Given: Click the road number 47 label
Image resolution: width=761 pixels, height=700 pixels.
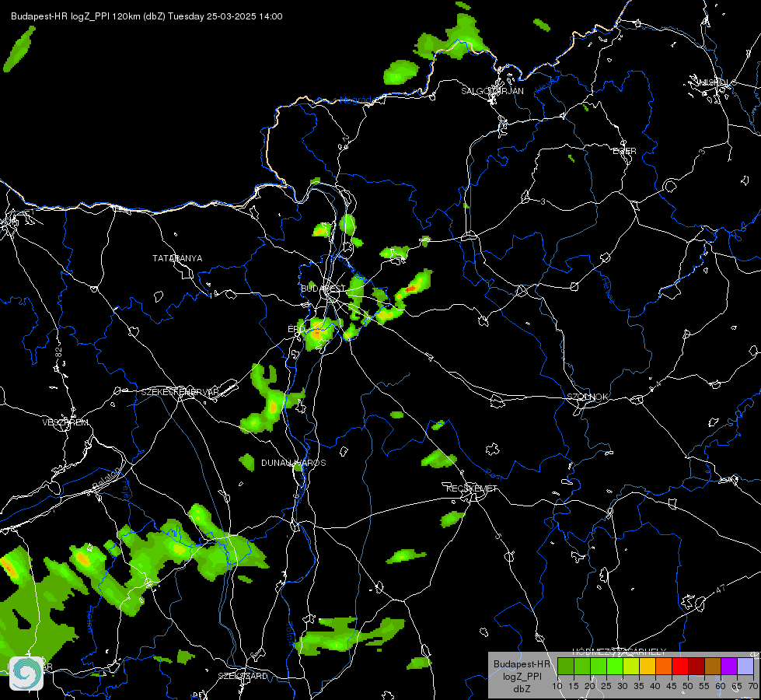Looking at the screenshot, I should coord(721,590).
